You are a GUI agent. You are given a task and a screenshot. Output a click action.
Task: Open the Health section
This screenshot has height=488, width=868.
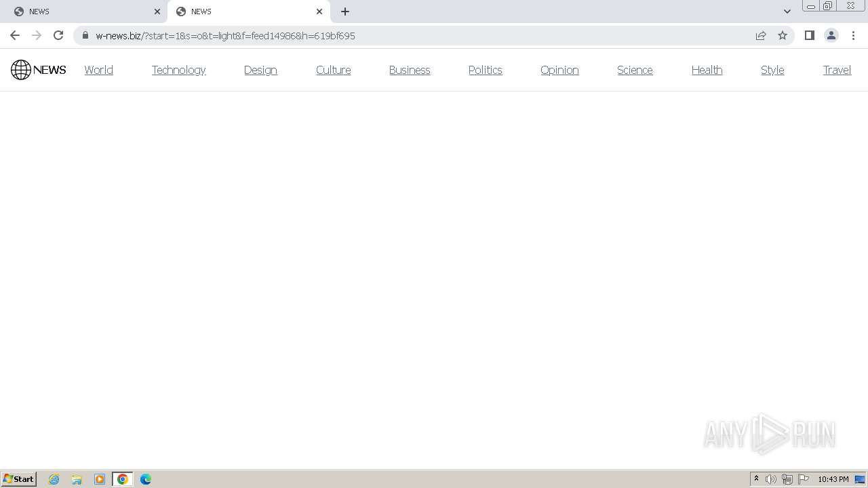707,70
